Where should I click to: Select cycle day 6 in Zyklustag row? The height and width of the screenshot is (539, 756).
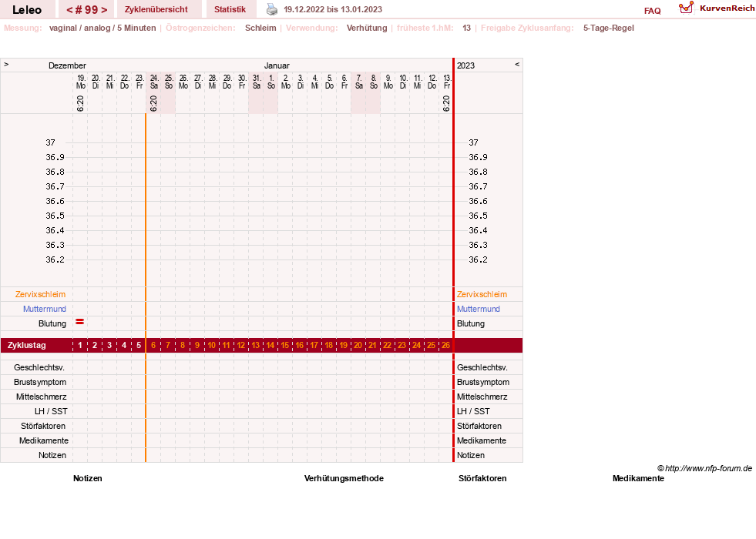click(x=153, y=346)
